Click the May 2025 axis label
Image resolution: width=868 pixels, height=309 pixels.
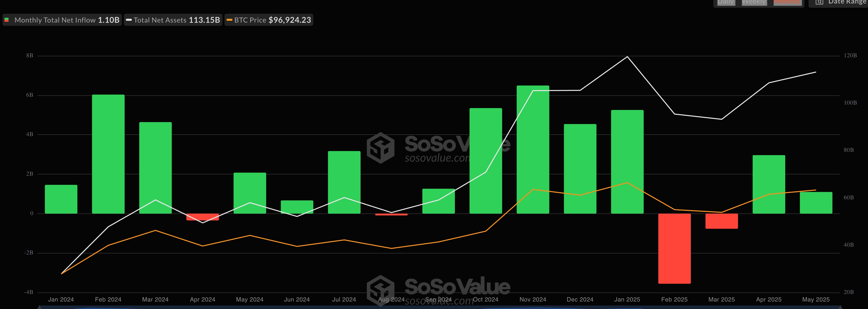pos(816,299)
